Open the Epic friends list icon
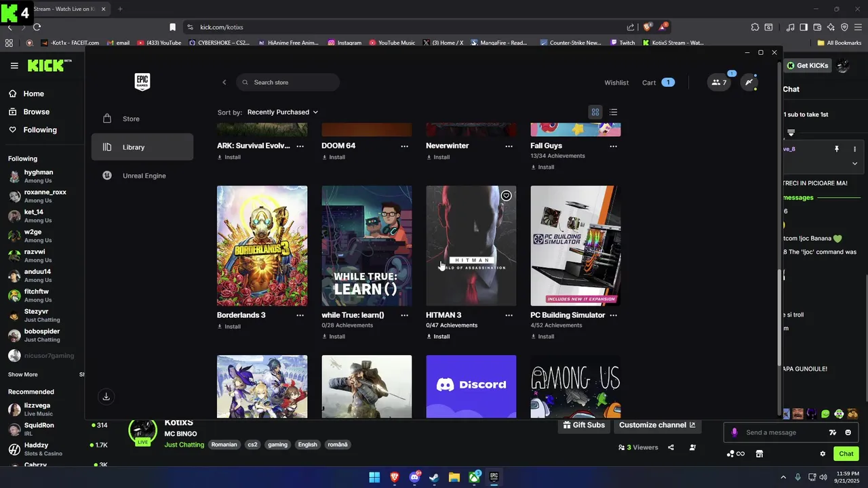868x488 pixels. [719, 83]
